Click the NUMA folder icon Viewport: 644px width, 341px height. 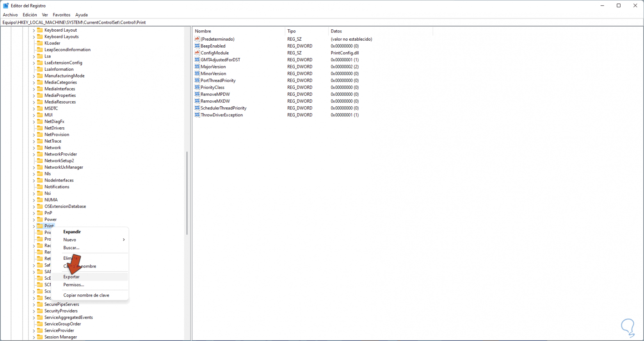(40, 200)
